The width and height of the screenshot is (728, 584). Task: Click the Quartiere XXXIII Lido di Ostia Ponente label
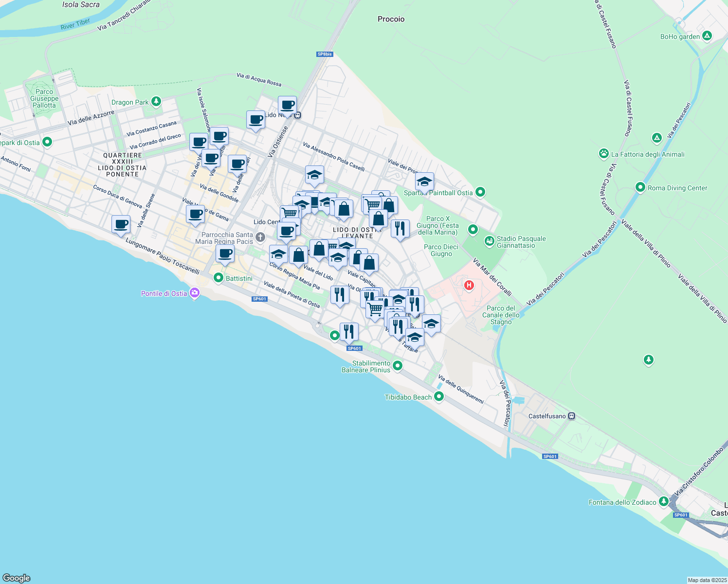123,164
